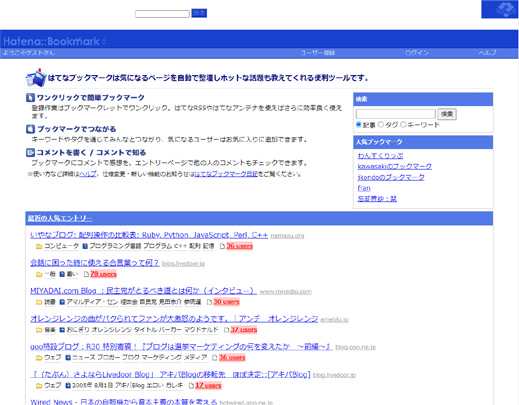Click page icon before goo entry's 36 users
The image size is (519, 405).
coord(215,358)
